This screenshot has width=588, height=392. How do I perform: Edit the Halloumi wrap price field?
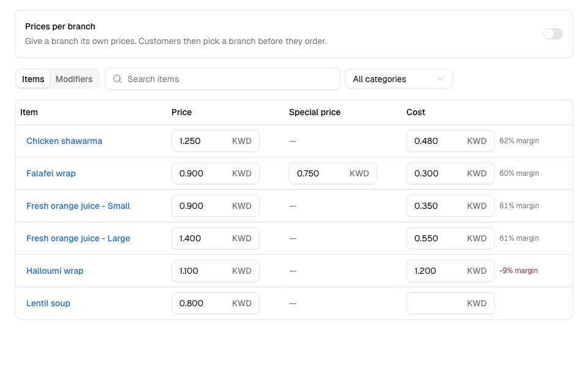tap(215, 271)
